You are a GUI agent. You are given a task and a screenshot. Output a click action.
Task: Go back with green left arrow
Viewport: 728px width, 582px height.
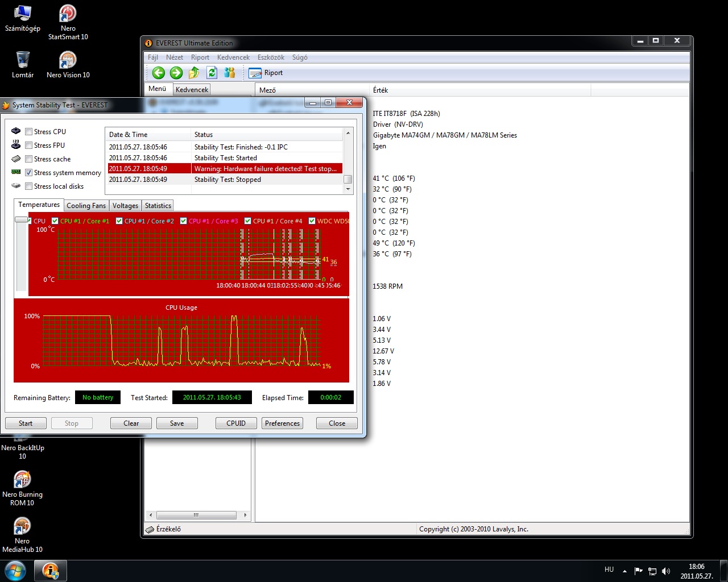159,73
